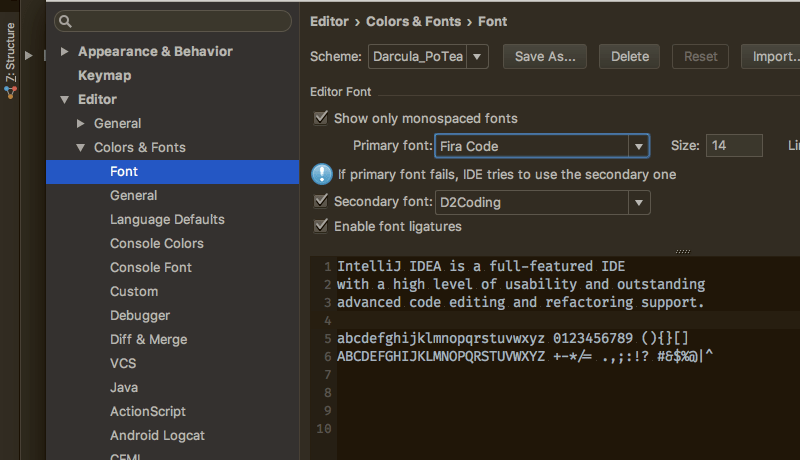This screenshot has width=800, height=460.
Task: Open the Secondary font dropdown arrow
Action: [638, 203]
